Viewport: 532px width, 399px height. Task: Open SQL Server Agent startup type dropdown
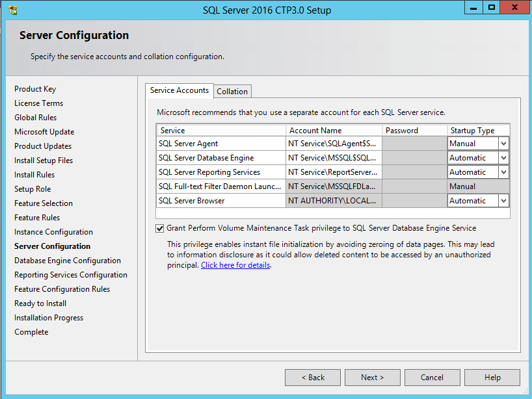pyautogui.click(x=503, y=144)
